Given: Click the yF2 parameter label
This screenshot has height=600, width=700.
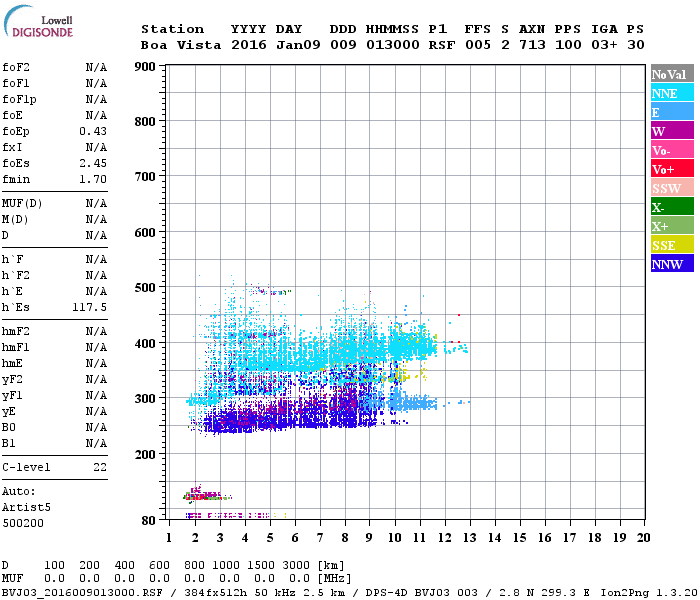Looking at the screenshot, I should [x=12, y=379].
